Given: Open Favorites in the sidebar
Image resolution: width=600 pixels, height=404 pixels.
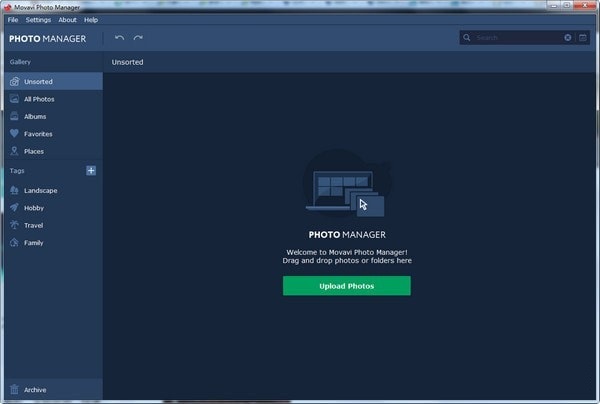Looking at the screenshot, I should [x=54, y=134].
